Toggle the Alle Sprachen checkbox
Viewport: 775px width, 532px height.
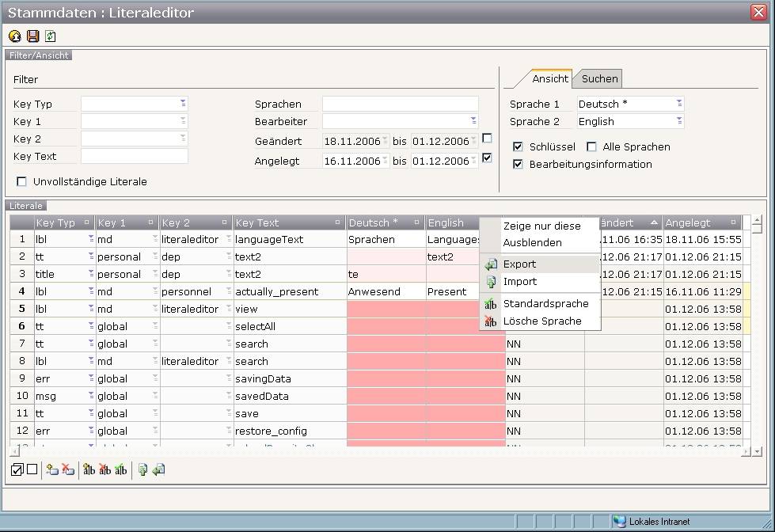591,146
